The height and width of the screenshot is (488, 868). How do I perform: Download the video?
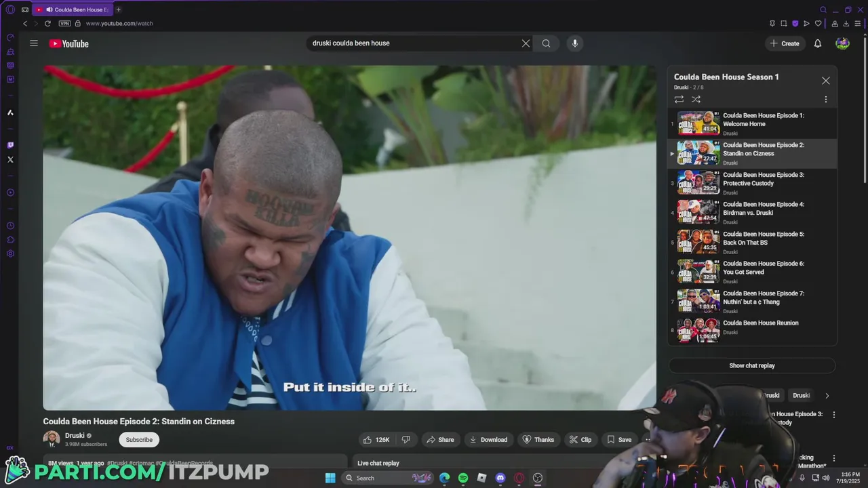tap(489, 440)
